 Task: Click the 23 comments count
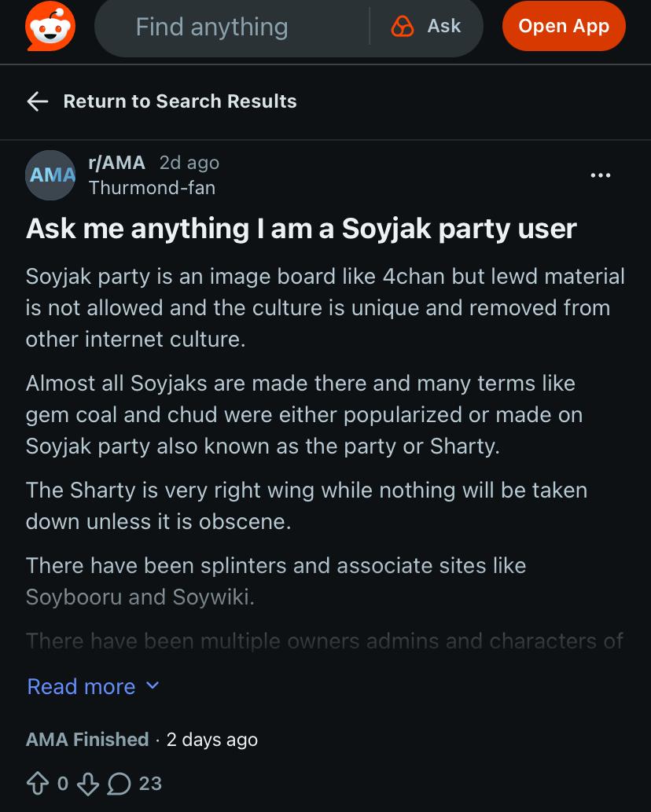tap(150, 783)
